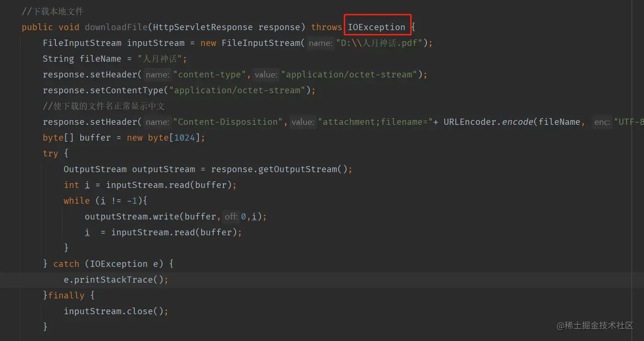
Task: Click the "content-type" string
Action: (x=210, y=75)
